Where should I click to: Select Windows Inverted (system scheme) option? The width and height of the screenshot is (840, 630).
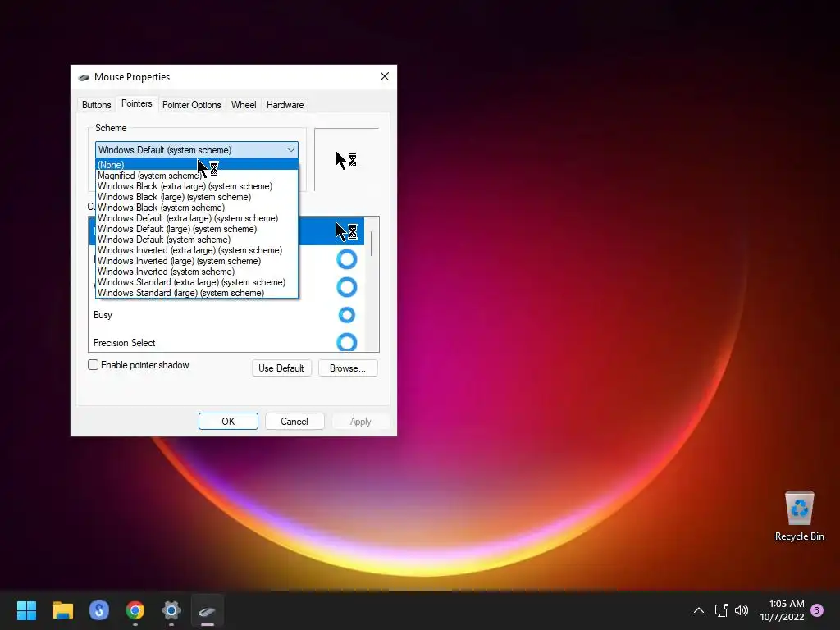click(x=197, y=272)
